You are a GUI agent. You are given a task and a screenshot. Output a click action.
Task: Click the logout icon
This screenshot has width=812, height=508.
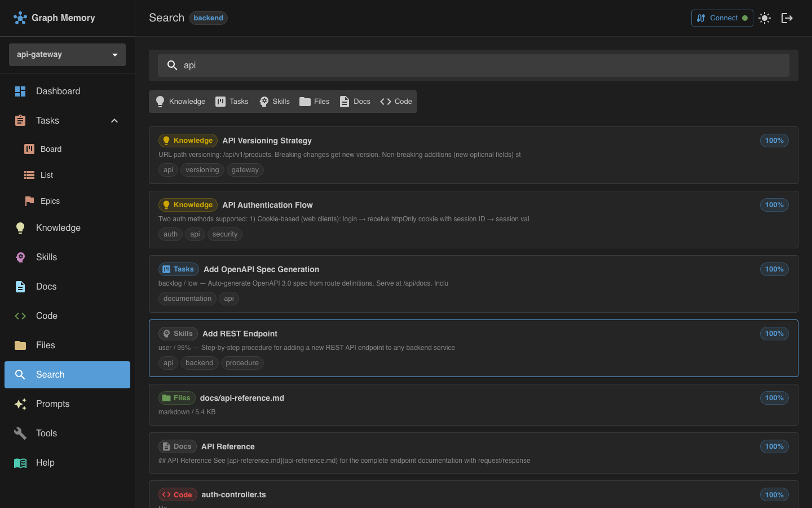787,18
